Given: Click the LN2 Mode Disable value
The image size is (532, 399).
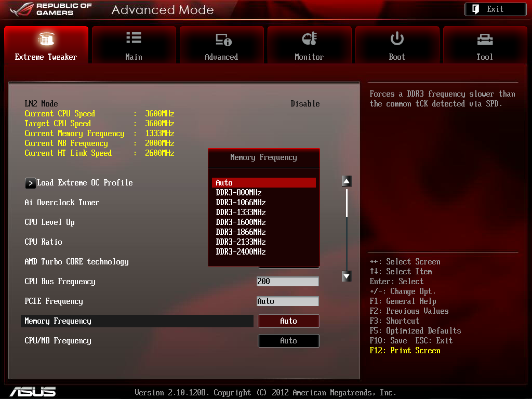Looking at the screenshot, I should (305, 103).
